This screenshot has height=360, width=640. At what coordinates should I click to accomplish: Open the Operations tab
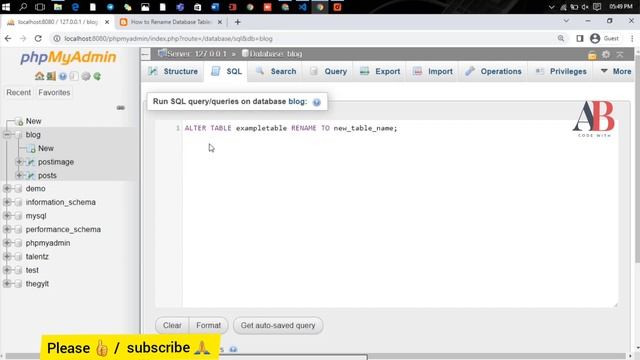(x=493, y=71)
